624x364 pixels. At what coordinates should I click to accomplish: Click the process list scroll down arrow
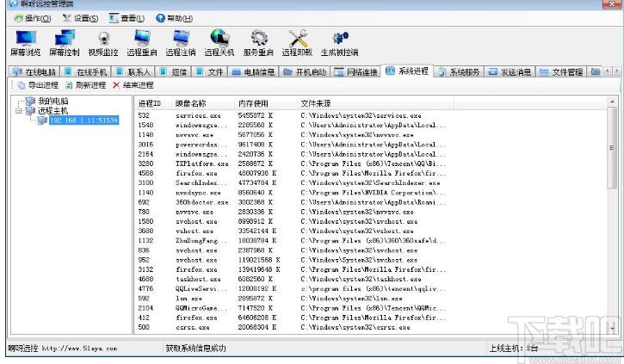(x=612, y=328)
